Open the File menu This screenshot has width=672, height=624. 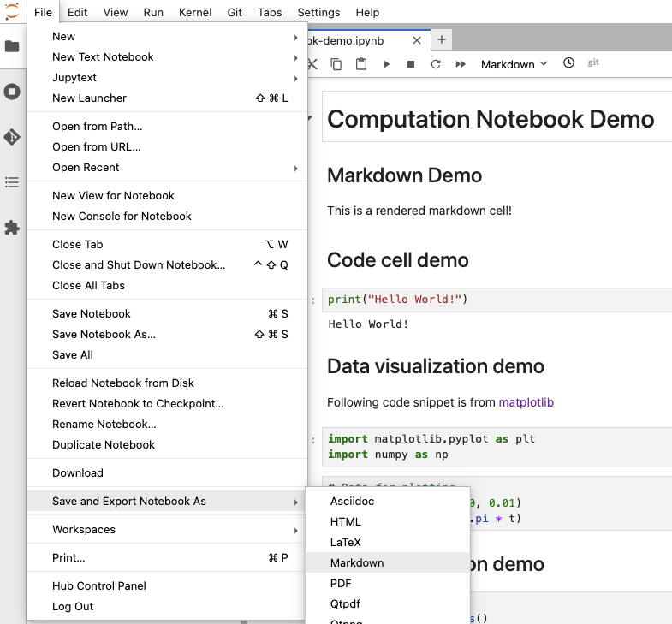(44, 13)
